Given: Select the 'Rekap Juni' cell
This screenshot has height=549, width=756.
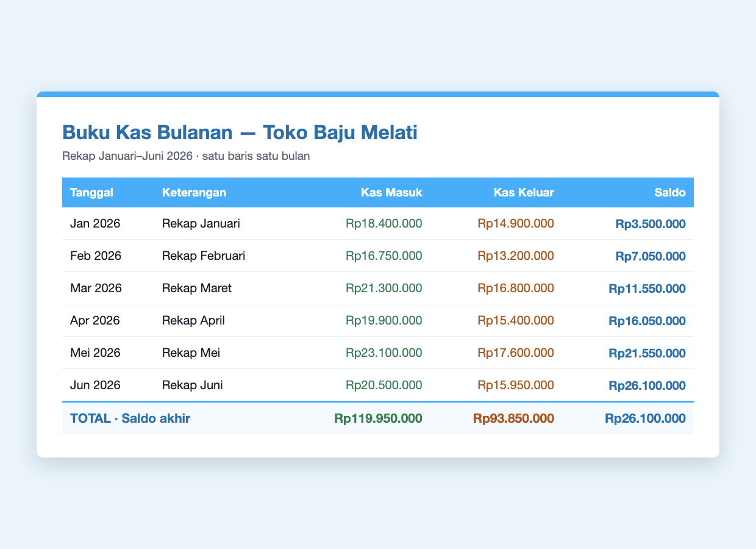Looking at the screenshot, I should point(191,386).
